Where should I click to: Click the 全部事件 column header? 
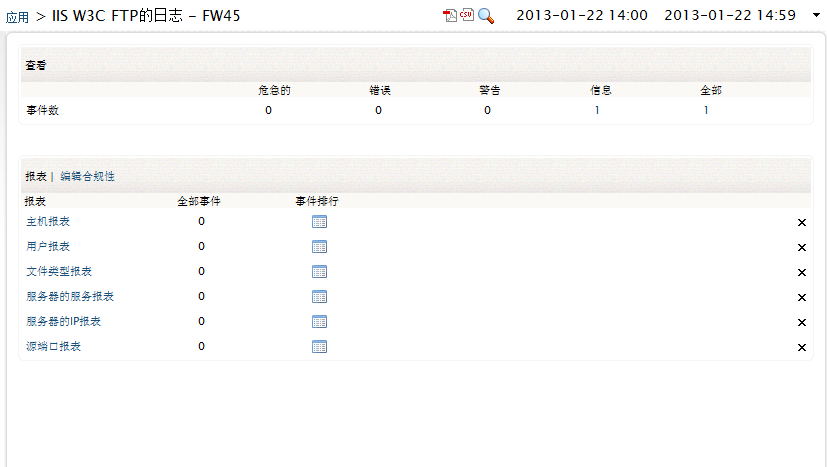pyautogui.click(x=199, y=201)
